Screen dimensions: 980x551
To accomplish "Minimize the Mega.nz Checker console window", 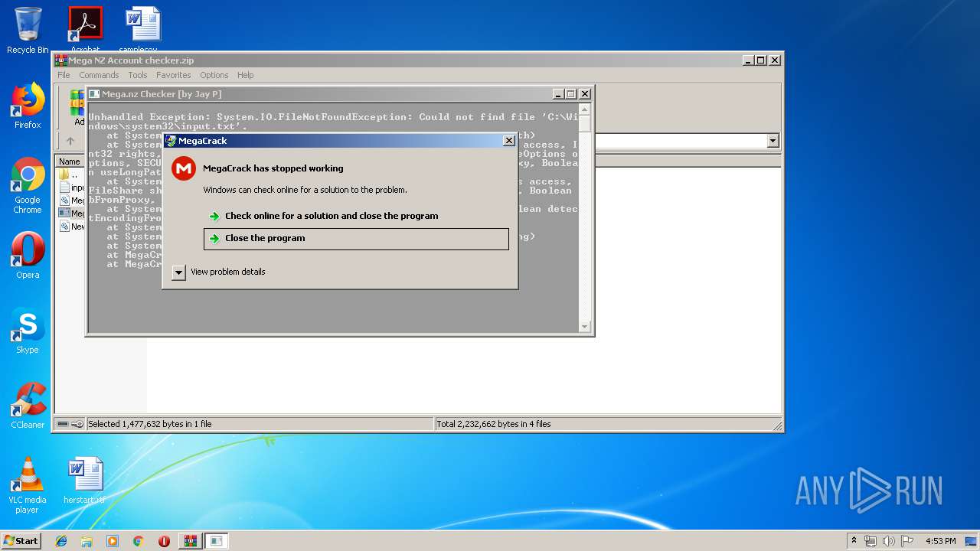I will [558, 94].
